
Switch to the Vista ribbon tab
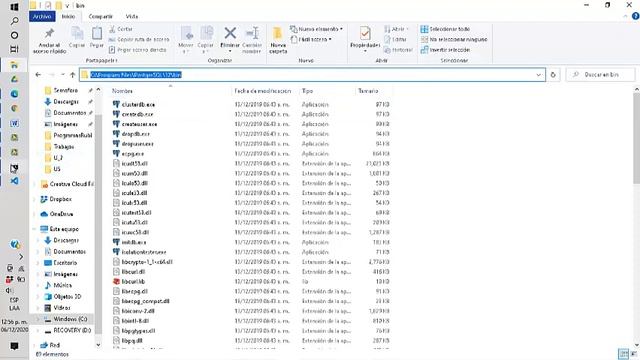[131, 16]
